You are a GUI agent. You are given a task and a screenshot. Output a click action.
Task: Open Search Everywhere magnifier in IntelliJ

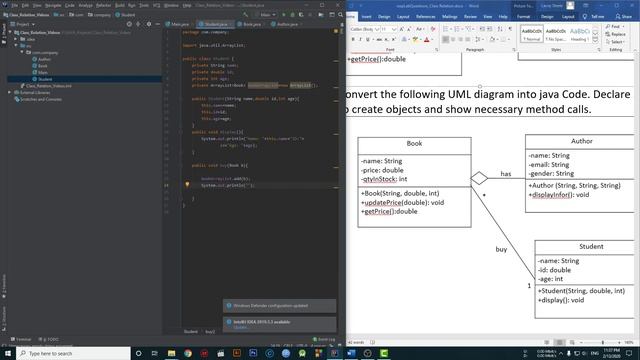[340, 15]
